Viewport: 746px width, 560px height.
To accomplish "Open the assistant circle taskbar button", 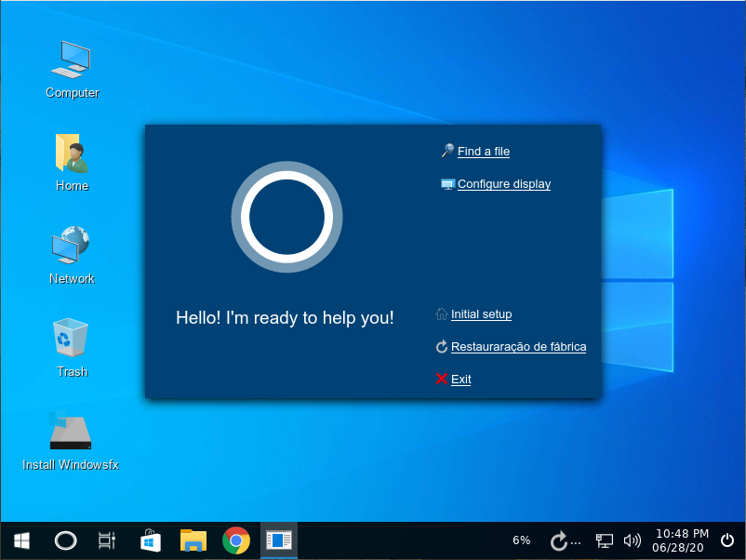I will pos(66,540).
